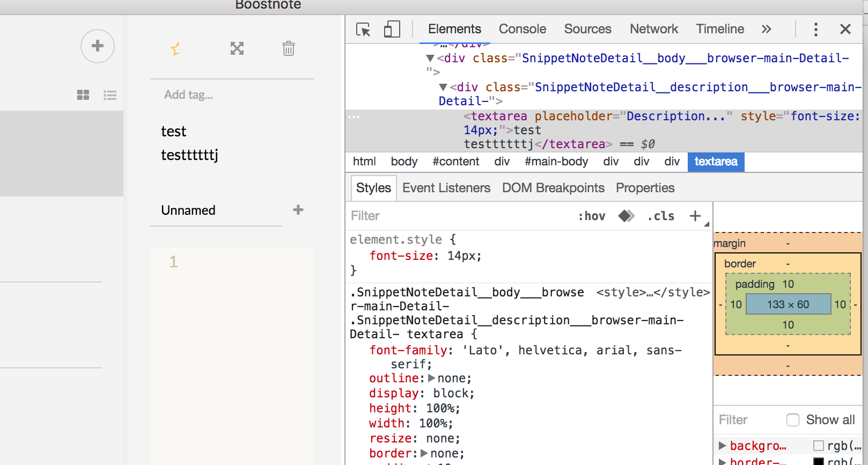Switch to the Network tab

(x=654, y=29)
